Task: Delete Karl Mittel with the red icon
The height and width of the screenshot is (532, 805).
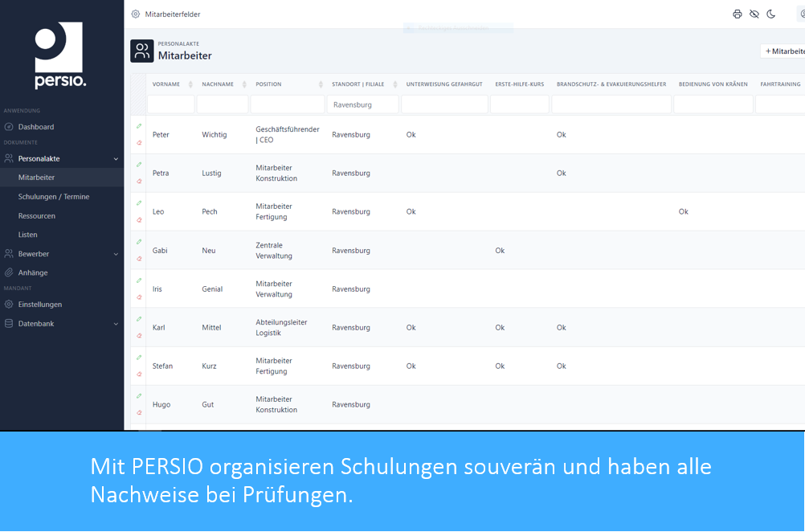Action: point(139,336)
